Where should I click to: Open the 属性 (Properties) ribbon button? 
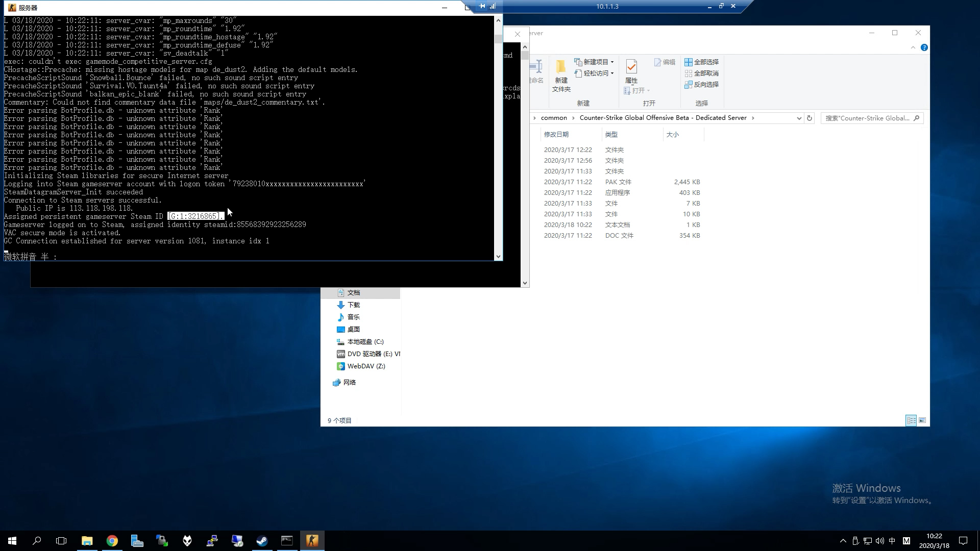631,71
